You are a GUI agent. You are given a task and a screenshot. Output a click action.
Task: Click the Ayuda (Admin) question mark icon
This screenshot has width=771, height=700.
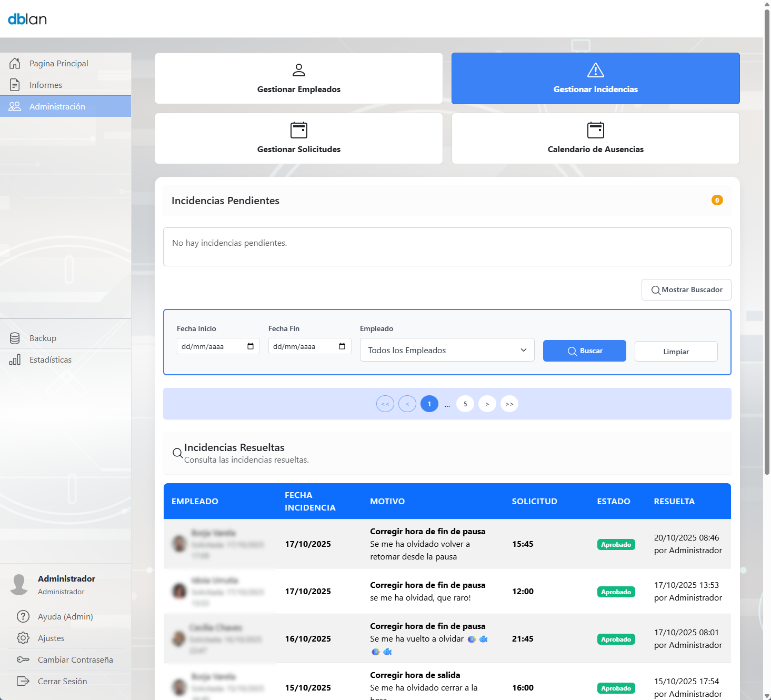[x=23, y=616]
